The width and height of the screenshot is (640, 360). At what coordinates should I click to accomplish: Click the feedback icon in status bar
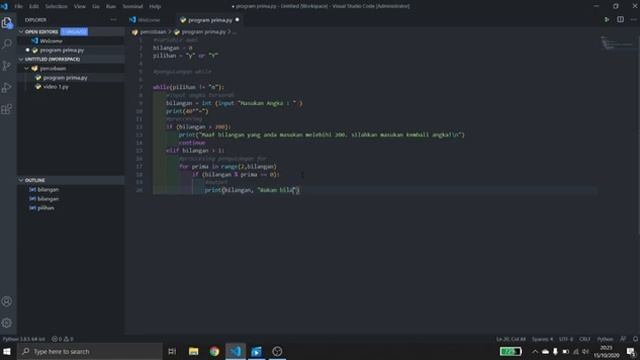623,339
